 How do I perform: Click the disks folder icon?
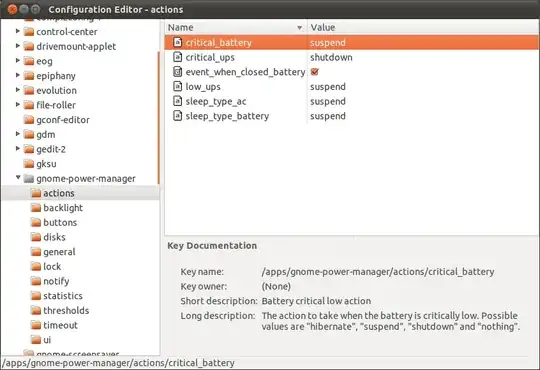point(36,237)
